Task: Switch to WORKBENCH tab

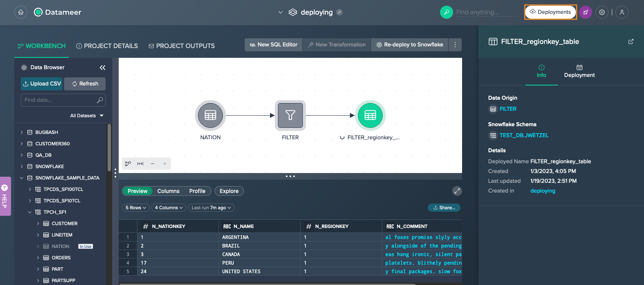Action: coord(42,46)
